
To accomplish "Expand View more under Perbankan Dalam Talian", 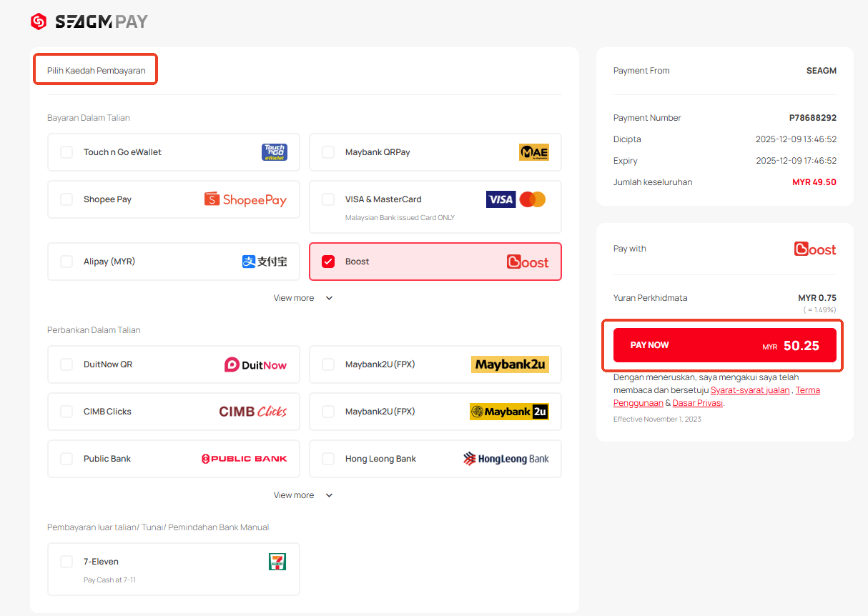I will click(303, 495).
